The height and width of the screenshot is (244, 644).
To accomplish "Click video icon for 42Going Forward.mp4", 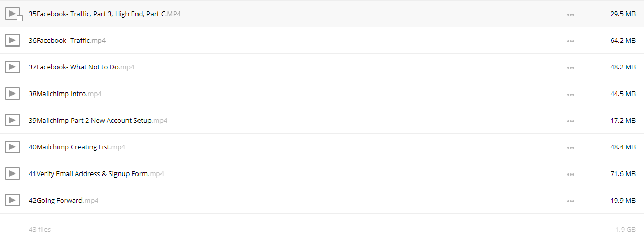I will coord(12,200).
